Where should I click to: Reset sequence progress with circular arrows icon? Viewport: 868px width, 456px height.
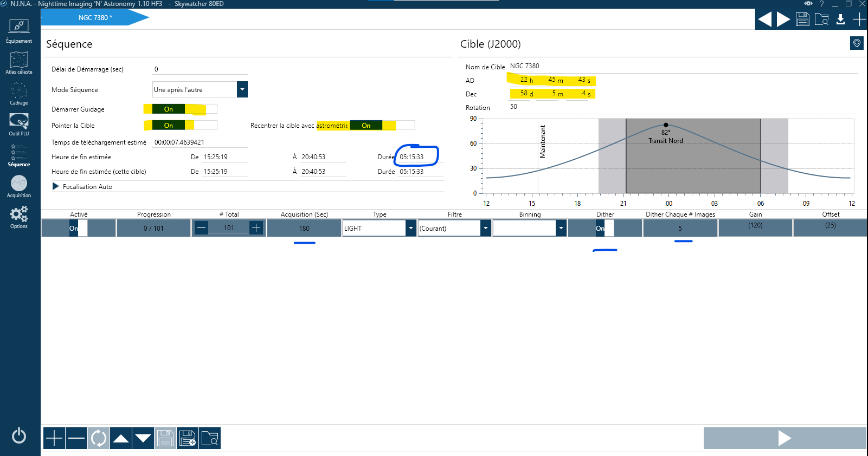click(x=99, y=438)
